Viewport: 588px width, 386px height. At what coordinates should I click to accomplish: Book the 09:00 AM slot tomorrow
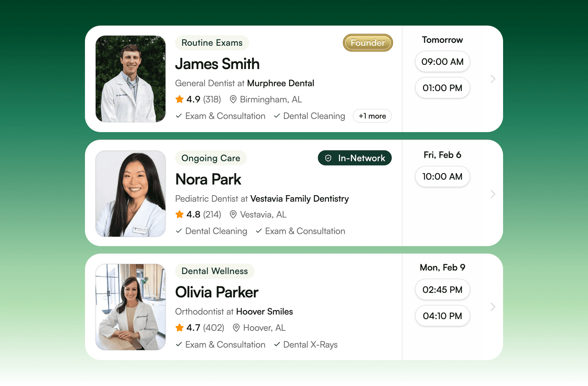(x=442, y=62)
